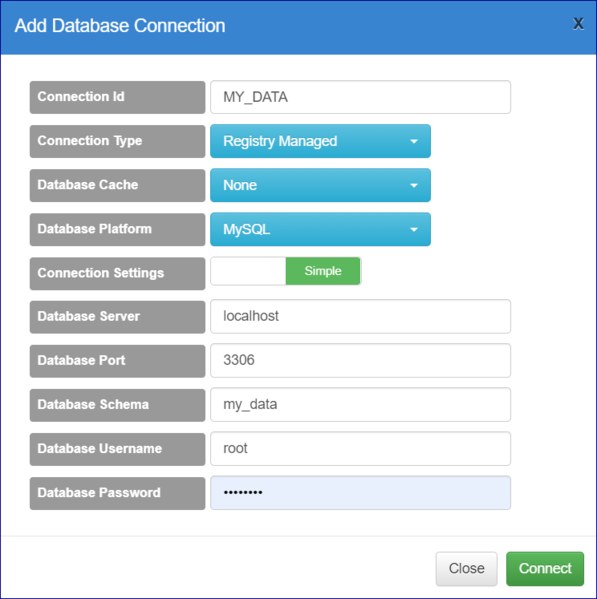
Task: Click the Database Username field
Action: 360,448
